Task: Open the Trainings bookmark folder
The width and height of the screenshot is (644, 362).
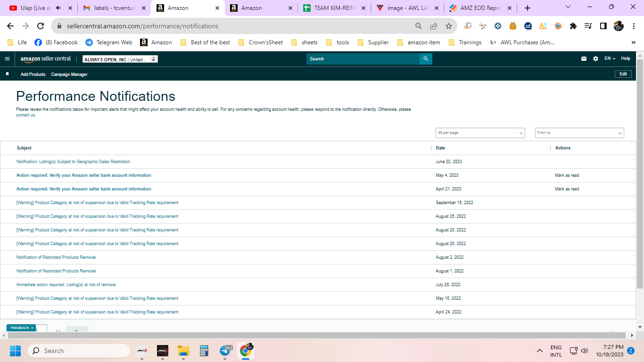Action: (465, 42)
